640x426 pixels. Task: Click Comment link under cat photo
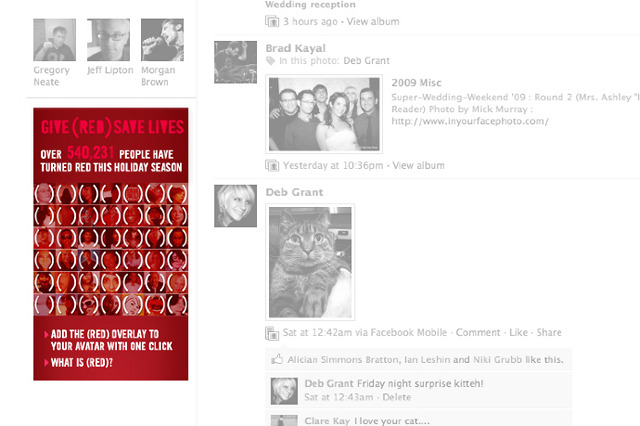(478, 333)
